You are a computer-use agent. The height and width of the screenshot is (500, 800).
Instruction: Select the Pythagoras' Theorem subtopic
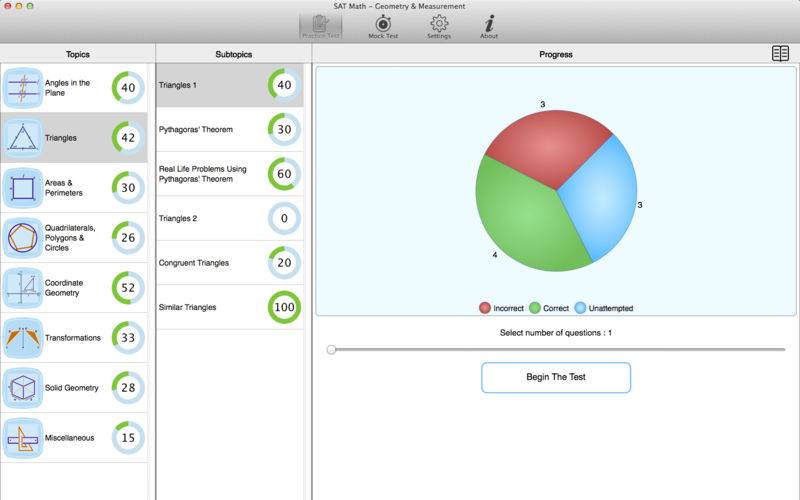click(230, 130)
